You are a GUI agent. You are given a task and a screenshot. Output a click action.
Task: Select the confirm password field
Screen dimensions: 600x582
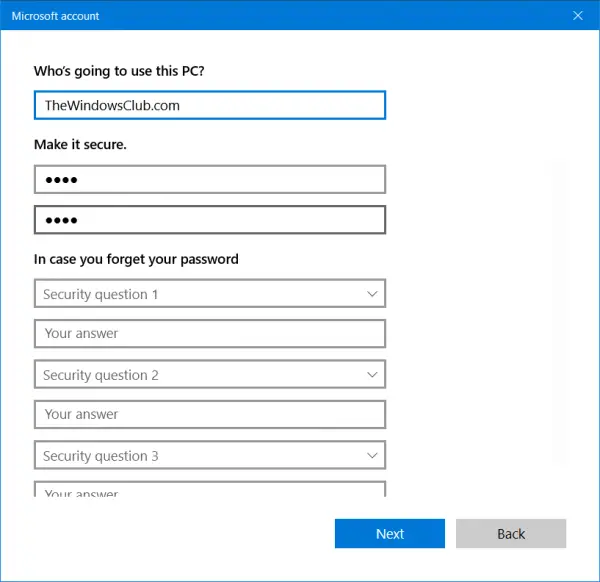[x=209, y=220]
